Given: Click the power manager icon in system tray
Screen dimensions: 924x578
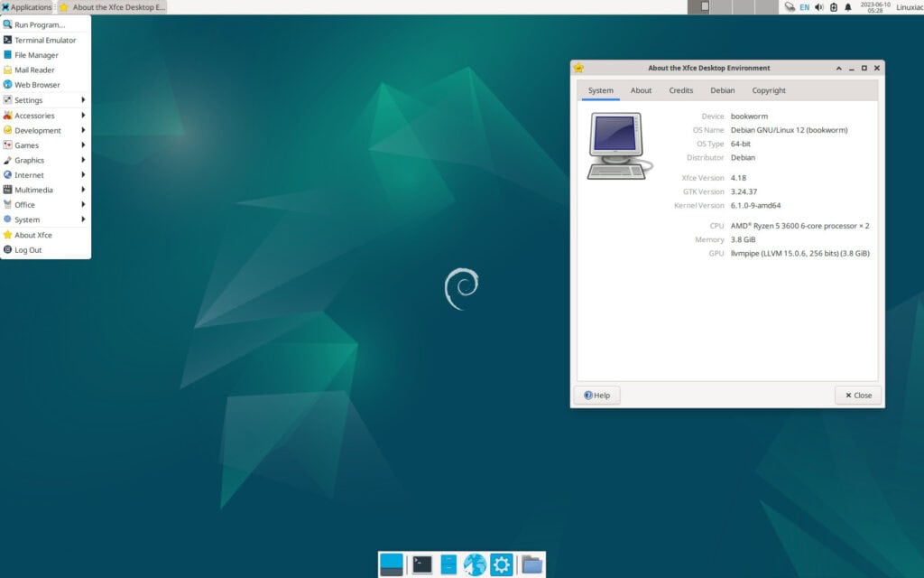Looking at the screenshot, I should (831, 7).
